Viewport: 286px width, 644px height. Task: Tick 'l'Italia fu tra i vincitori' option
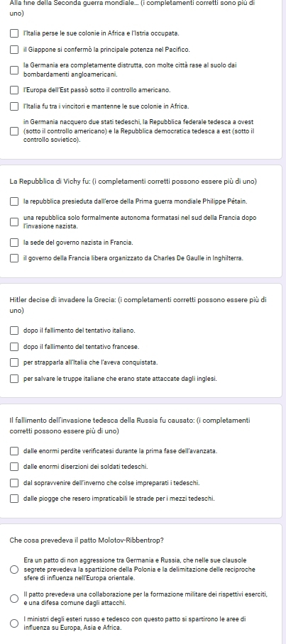point(14,106)
